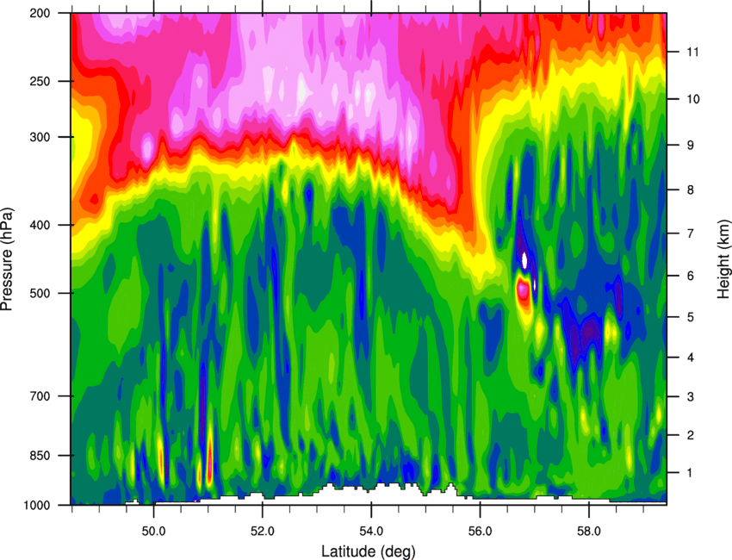Click the 9 km height tick label
Screen dimensions: 732x560
[690, 146]
